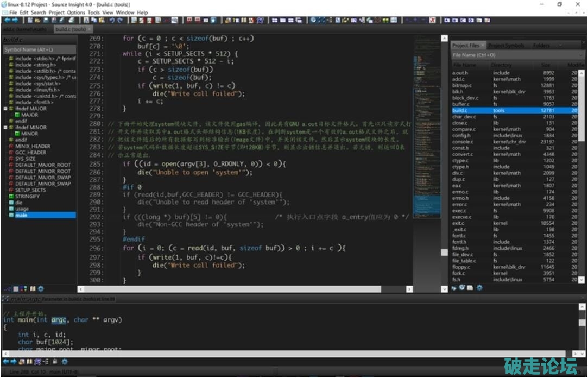Click gear icon in context window toolbar
This screenshot has height=378, width=588.
coord(64,361)
